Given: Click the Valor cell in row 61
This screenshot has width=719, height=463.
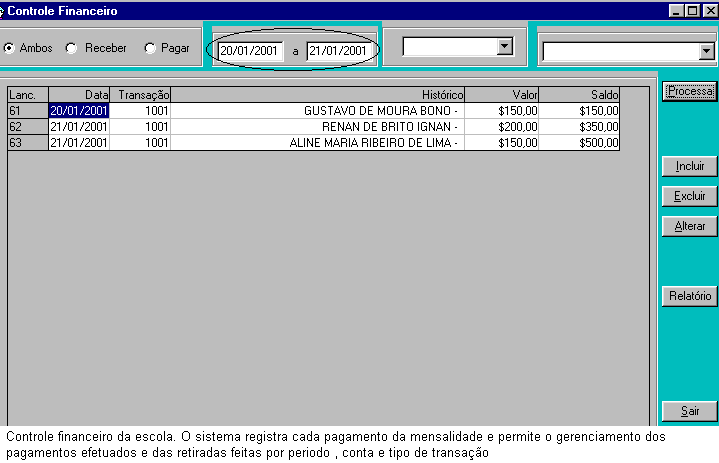Looking at the screenshot, I should (x=502, y=110).
